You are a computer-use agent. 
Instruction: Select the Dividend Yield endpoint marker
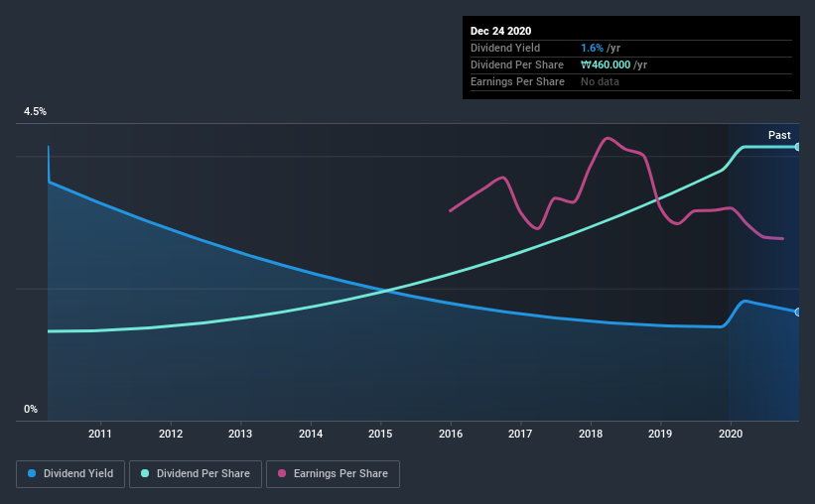tap(797, 312)
